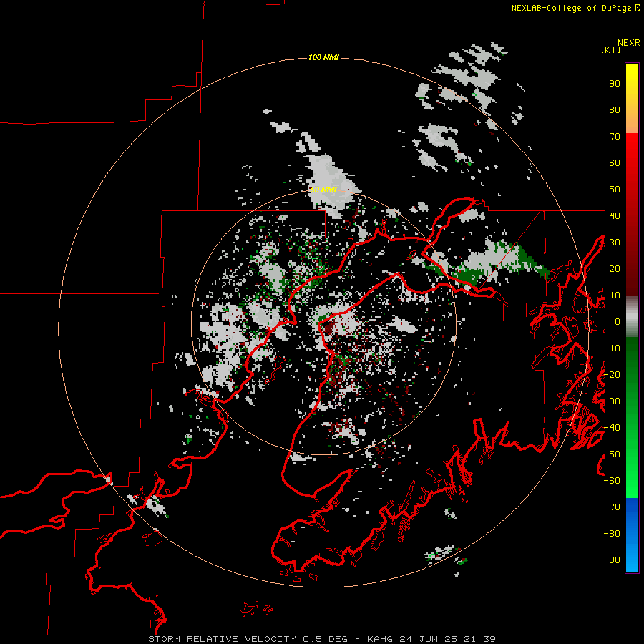The height and width of the screenshot is (644, 644).
Task: Select the positive 50 scale value
Action: (615, 190)
